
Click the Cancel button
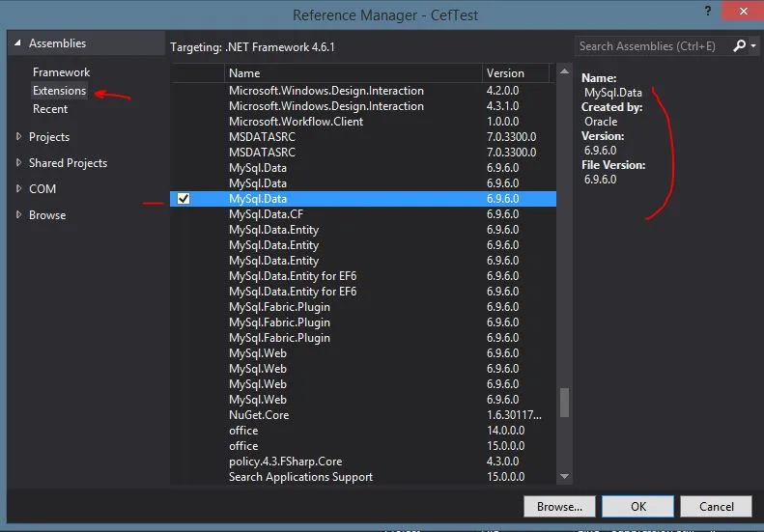coord(717,507)
